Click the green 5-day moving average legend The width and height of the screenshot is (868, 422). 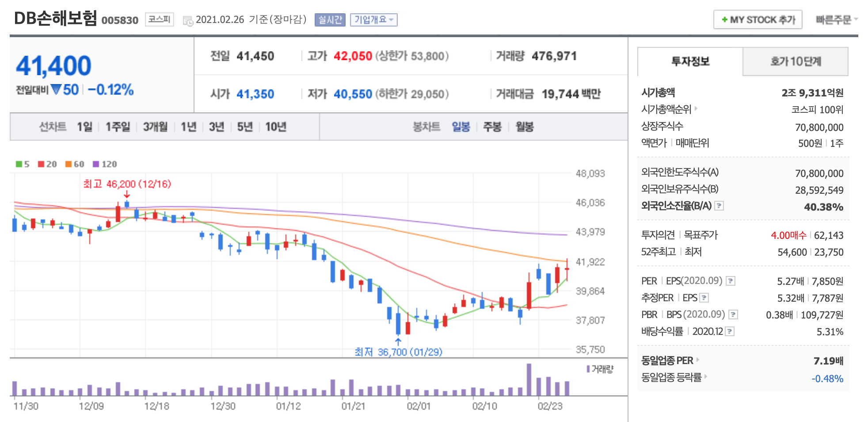tap(23, 164)
